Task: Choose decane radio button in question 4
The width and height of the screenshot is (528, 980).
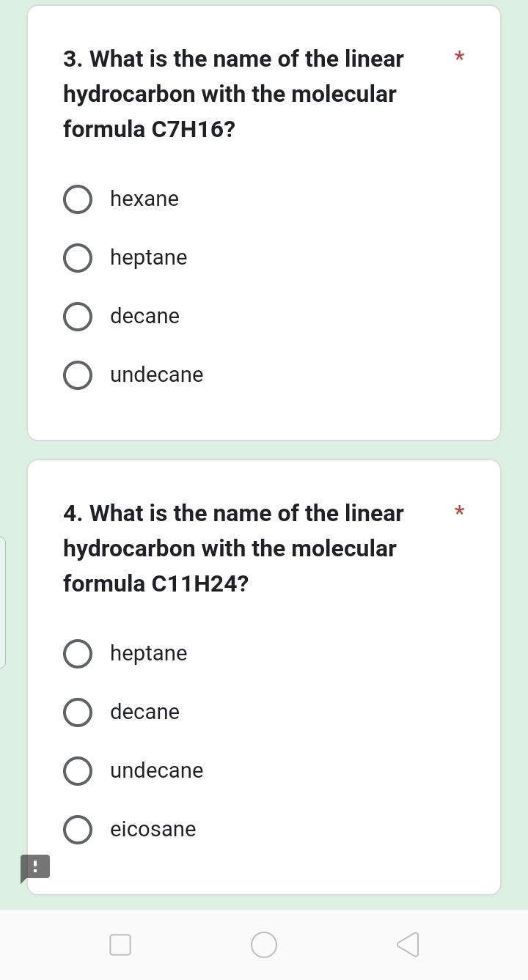Action: tap(78, 712)
